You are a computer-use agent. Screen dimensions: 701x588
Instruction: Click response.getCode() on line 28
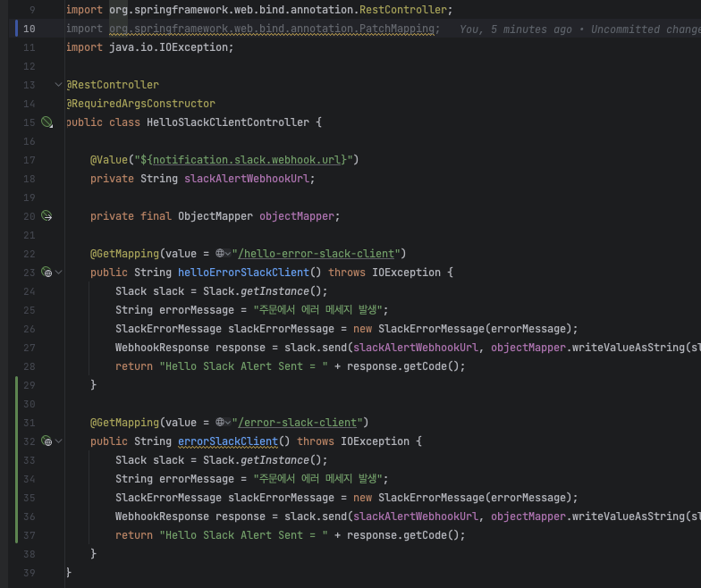point(402,366)
